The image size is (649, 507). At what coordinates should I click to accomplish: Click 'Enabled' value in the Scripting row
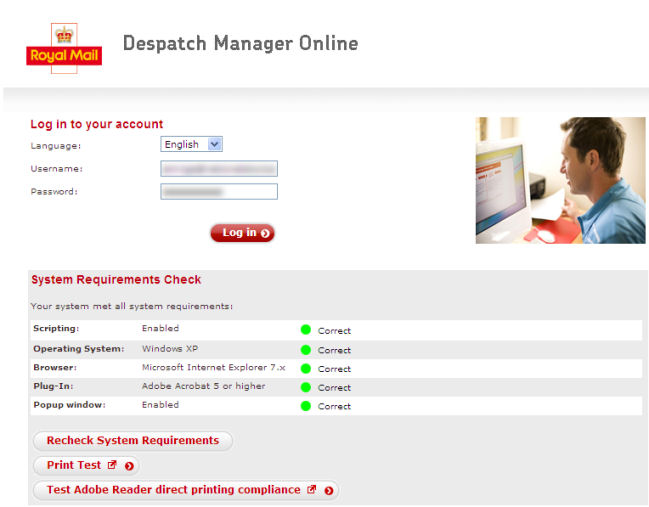tap(161, 328)
